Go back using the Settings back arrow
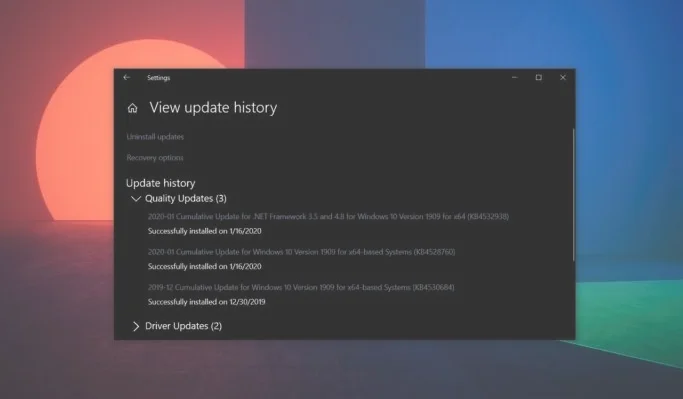Viewport: 683px width, 399px height. coord(127,78)
